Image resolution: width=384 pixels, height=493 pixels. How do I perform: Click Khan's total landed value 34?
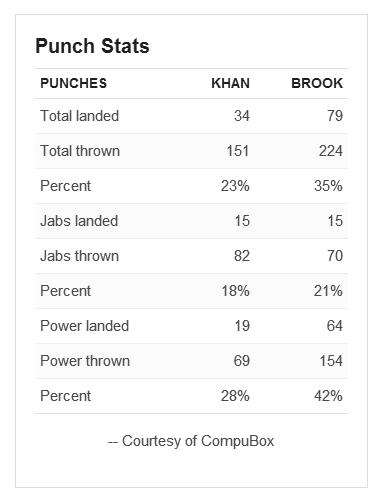[242, 116]
